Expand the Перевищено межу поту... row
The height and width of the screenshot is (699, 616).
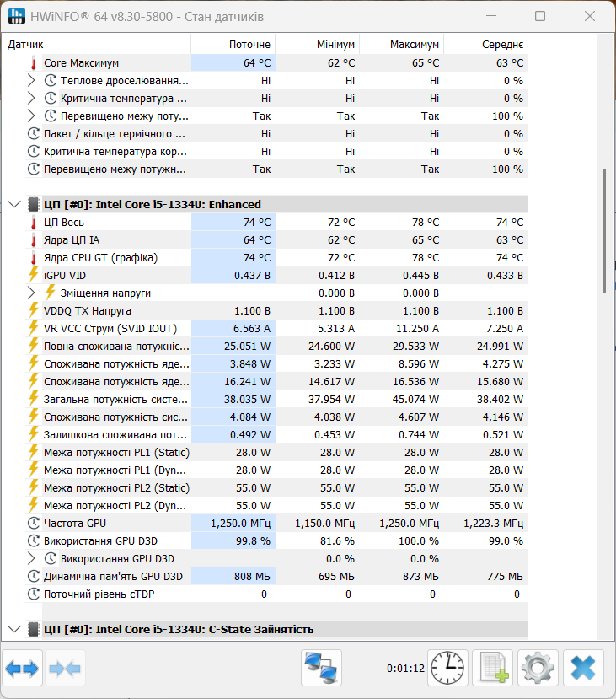30,116
